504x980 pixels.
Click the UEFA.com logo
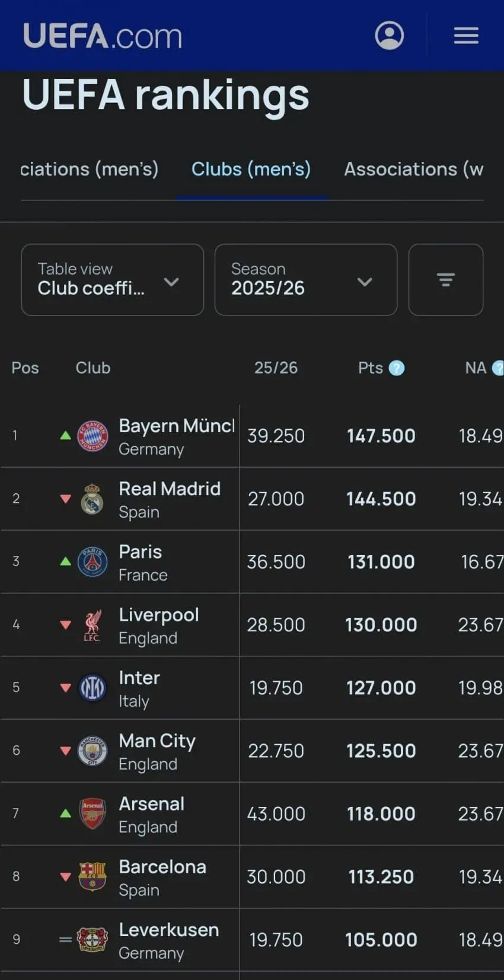pos(103,36)
